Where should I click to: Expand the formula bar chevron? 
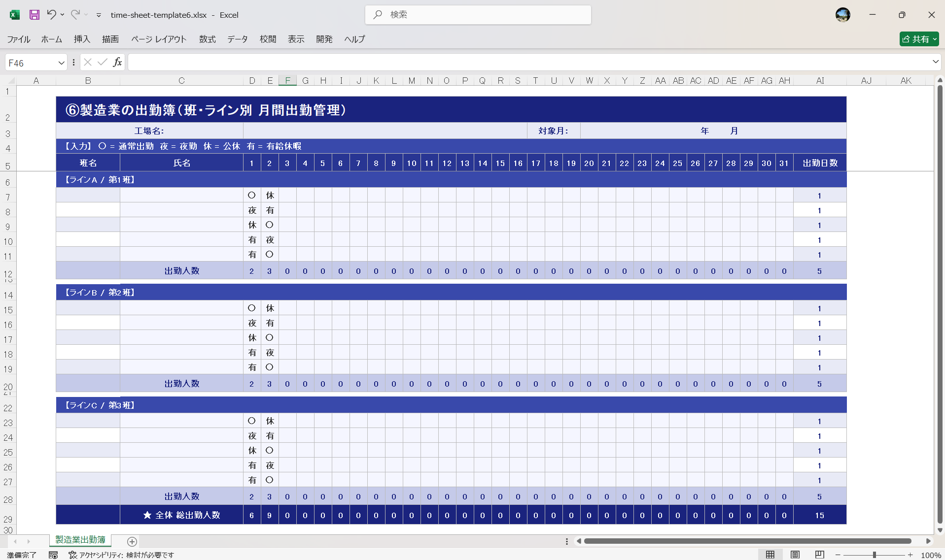(935, 62)
